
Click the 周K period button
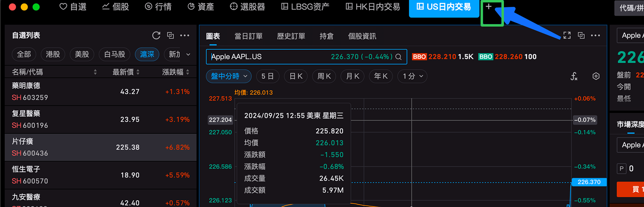(x=324, y=76)
